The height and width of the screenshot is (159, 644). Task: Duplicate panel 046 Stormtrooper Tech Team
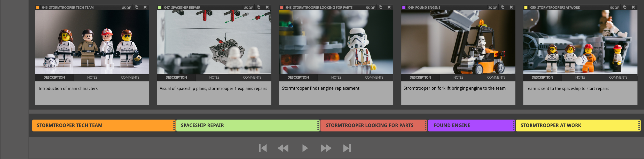(137, 7)
